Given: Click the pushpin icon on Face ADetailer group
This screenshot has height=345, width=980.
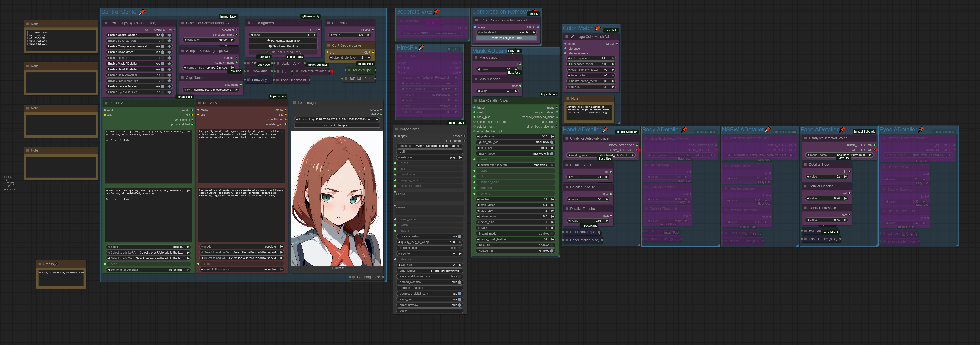Looking at the screenshot, I should 842,130.
